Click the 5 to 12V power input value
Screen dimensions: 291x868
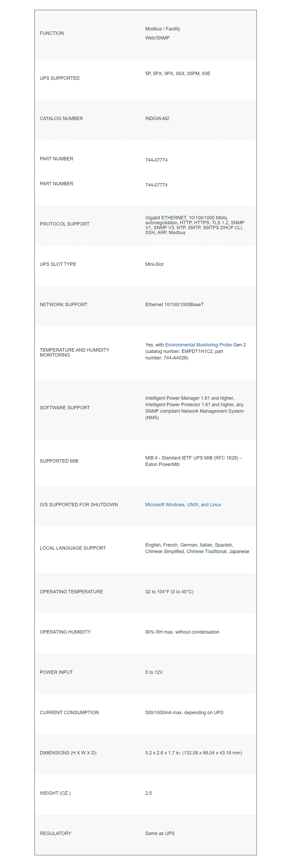154,672
